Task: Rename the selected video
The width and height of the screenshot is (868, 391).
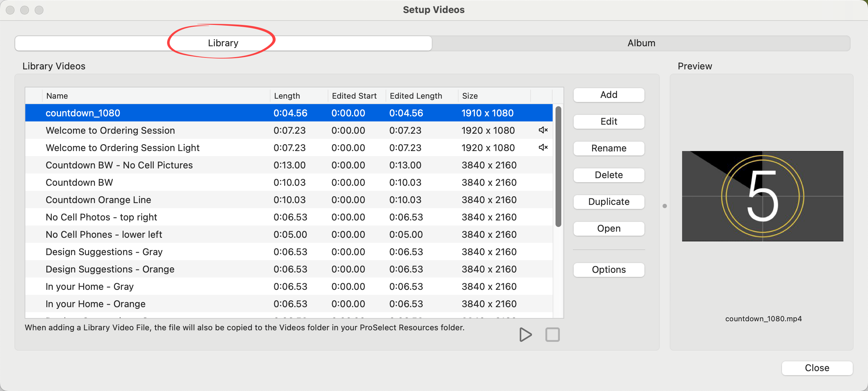Action: 609,149
